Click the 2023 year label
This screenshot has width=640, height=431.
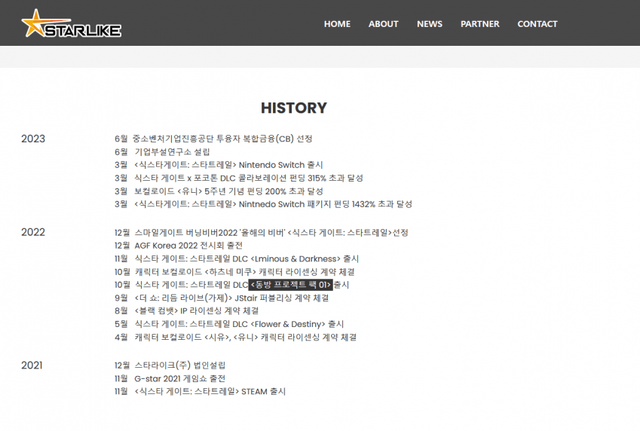click(x=33, y=139)
